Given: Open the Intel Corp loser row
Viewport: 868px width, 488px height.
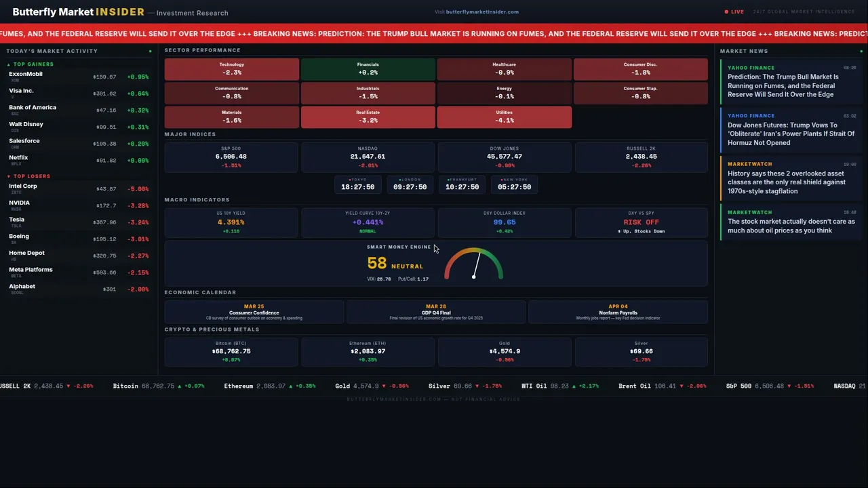Looking at the screenshot, I should 79,188.
